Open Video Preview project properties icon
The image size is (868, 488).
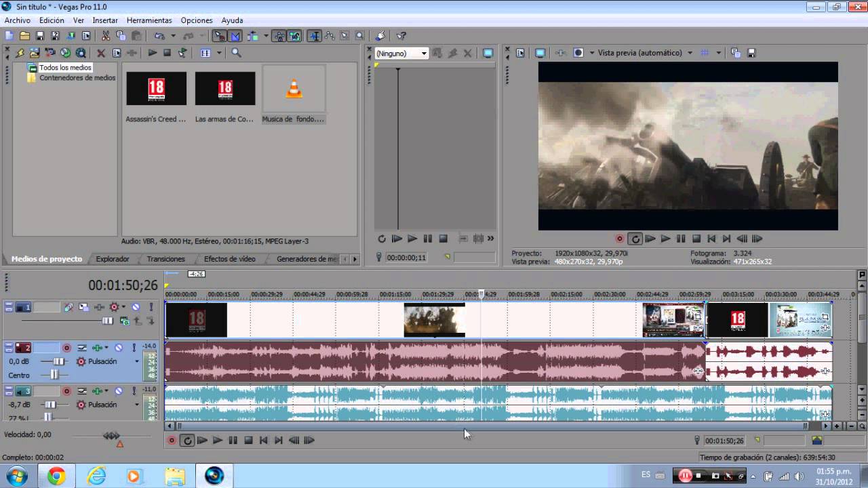coord(520,53)
